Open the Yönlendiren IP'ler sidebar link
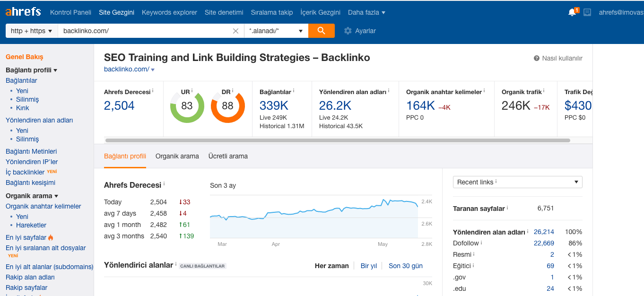 (32, 162)
